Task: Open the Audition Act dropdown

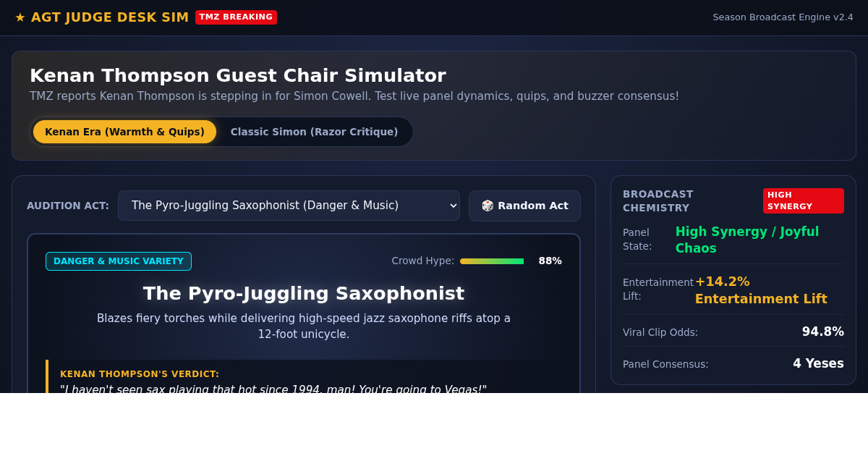Action: pyautogui.click(x=289, y=206)
